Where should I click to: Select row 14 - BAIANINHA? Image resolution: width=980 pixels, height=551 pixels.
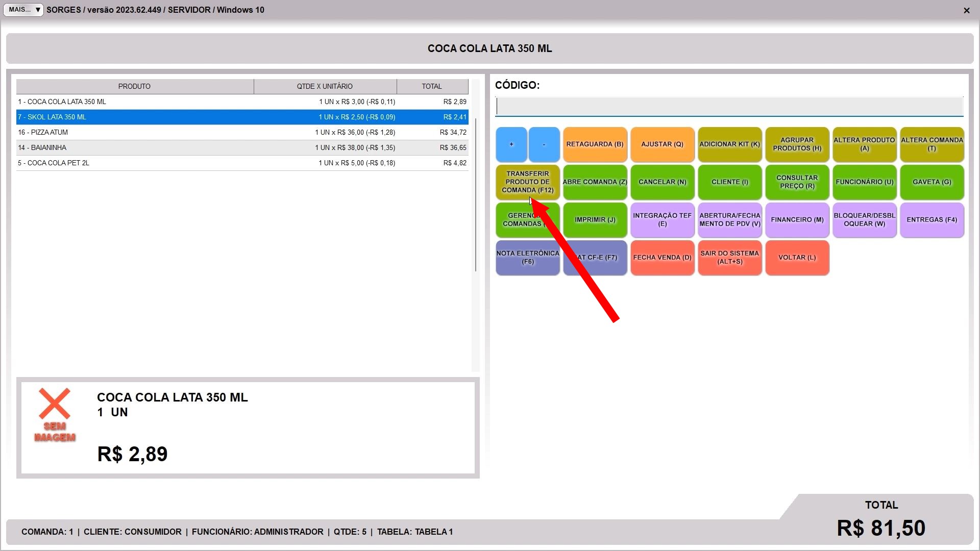(242, 148)
